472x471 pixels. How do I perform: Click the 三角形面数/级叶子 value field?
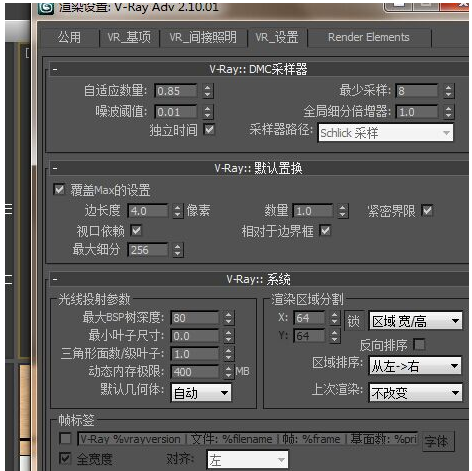click(x=195, y=354)
